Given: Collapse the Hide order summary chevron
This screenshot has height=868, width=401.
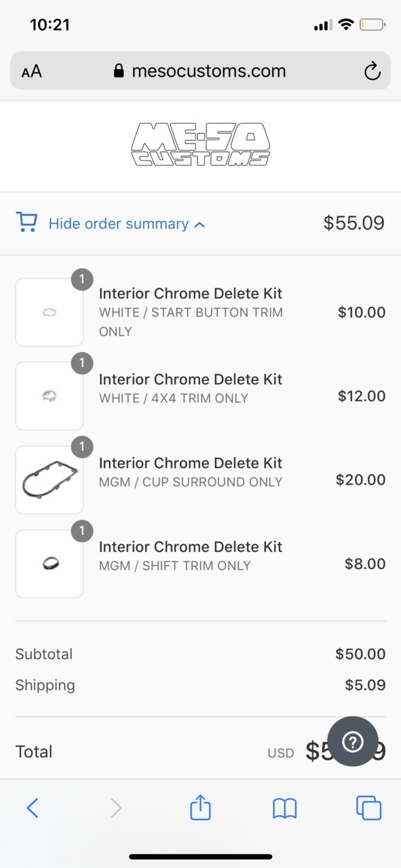Looking at the screenshot, I should 199,224.
